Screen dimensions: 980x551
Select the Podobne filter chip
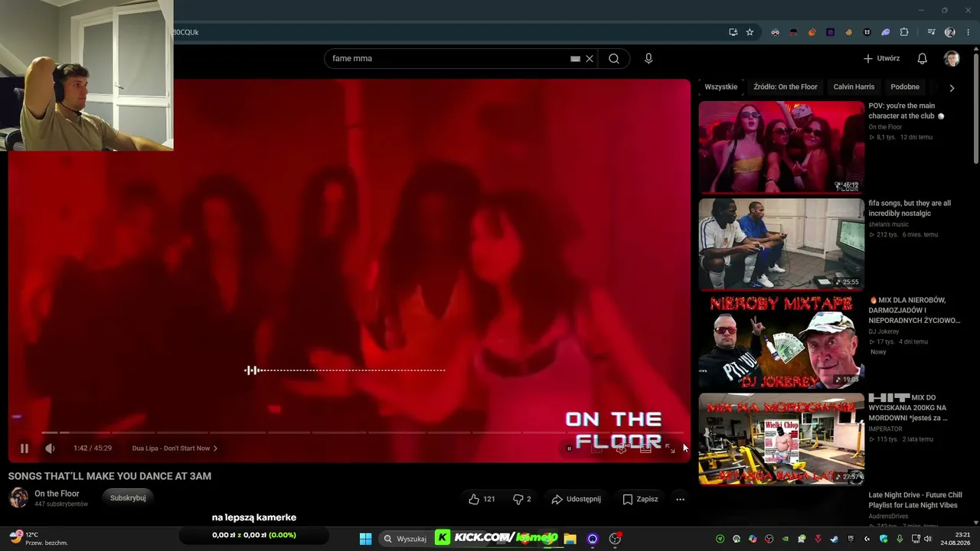pos(905,87)
